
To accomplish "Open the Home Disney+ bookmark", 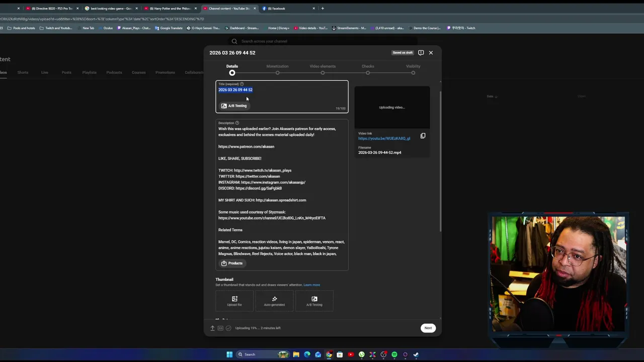I will click(276, 28).
